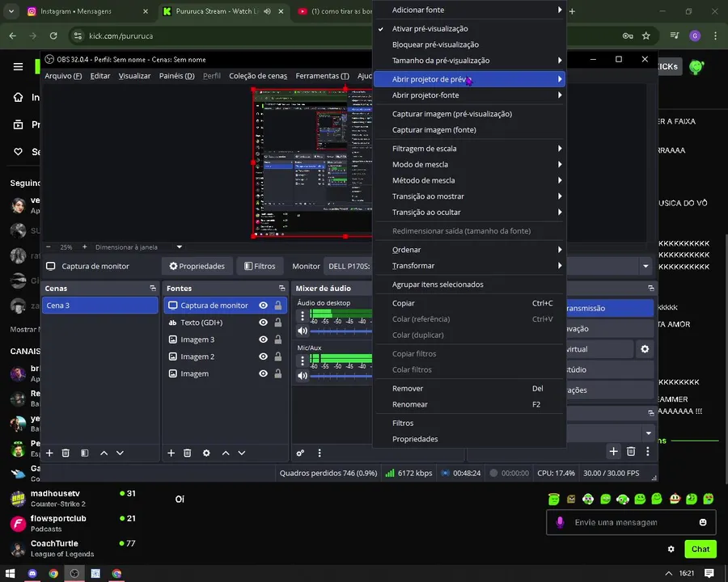Undock the Cenas panel

pyautogui.click(x=153, y=289)
